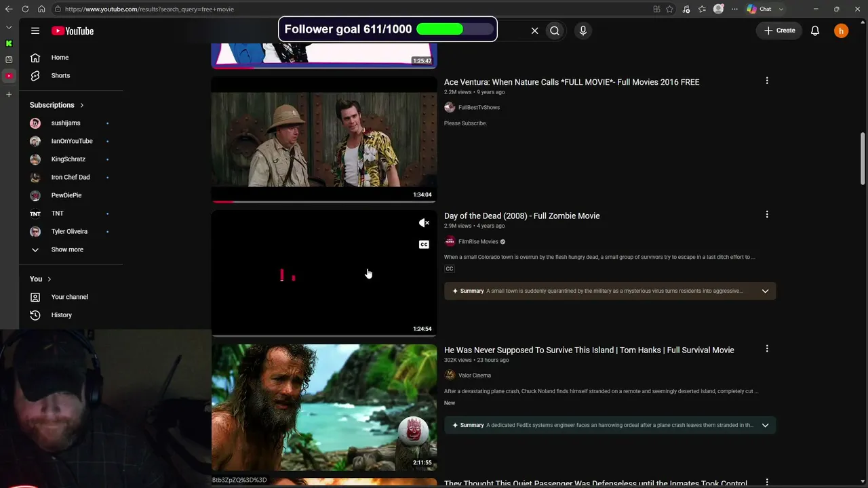The image size is (868, 488).
Task: Click the "2.9M views" text
Action: click(x=458, y=226)
